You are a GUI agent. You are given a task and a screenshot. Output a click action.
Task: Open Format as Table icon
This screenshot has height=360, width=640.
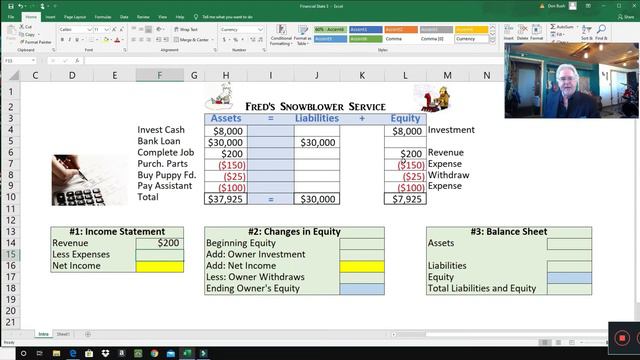(x=302, y=30)
